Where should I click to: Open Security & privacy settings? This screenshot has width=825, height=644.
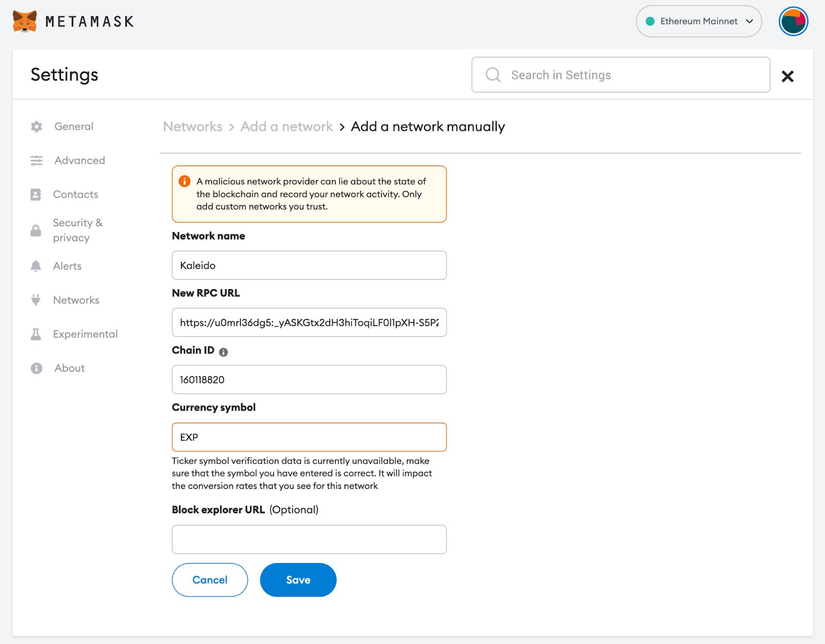[78, 230]
